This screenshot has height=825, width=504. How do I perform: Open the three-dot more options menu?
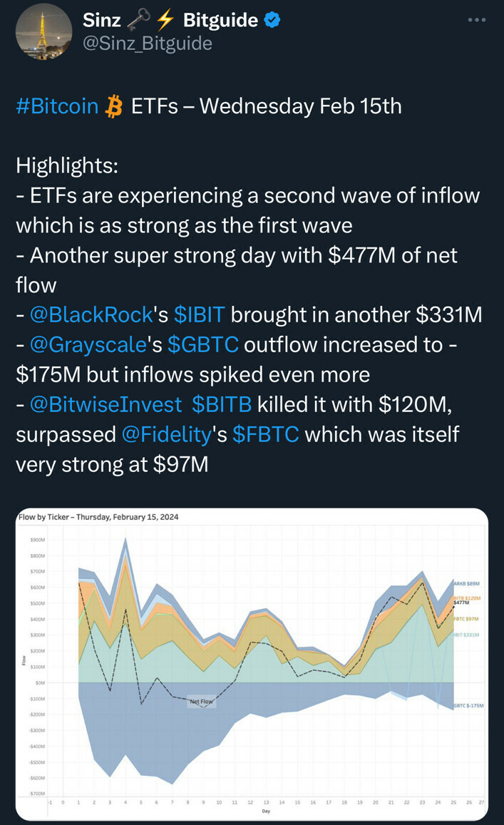pos(476,20)
